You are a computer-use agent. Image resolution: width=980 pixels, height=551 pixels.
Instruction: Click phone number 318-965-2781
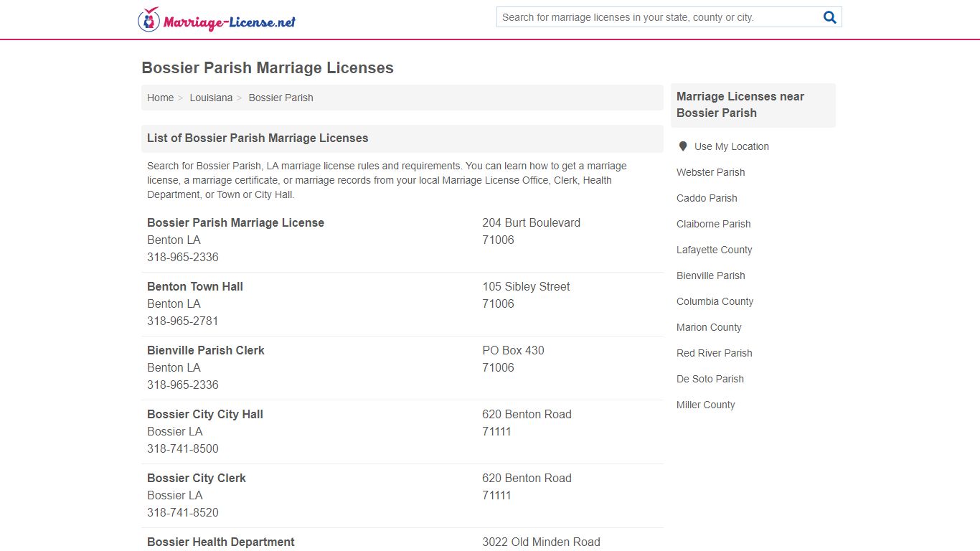(183, 321)
